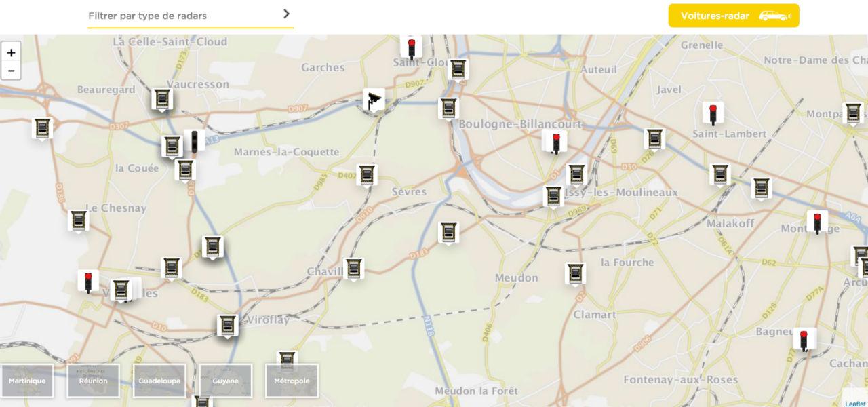The width and height of the screenshot is (868, 407).
Task: Open the mobile camera icon near Garches
Action: point(374,99)
